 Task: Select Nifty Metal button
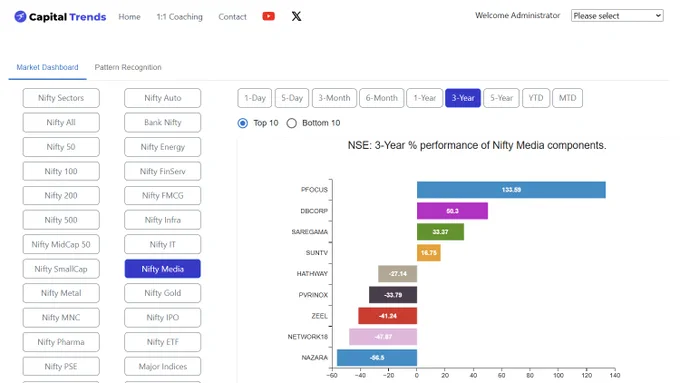point(61,293)
